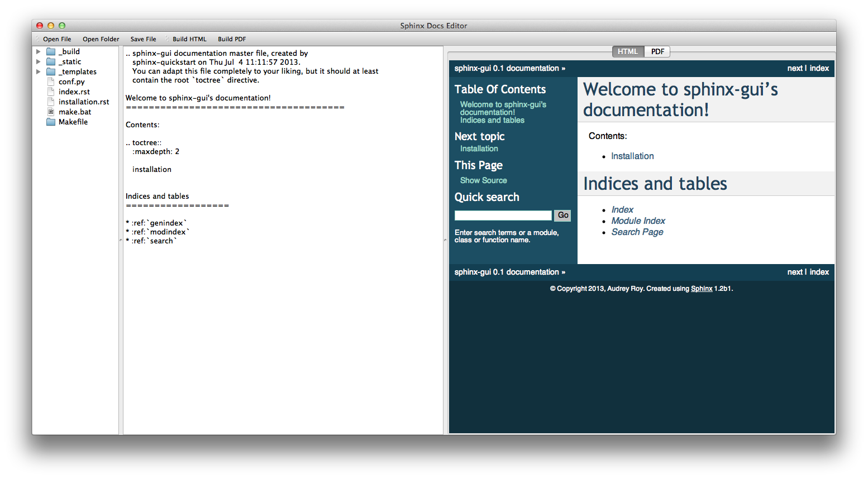Select installation.rst in the file tree
Screen dimensions: 868x479
click(x=84, y=102)
